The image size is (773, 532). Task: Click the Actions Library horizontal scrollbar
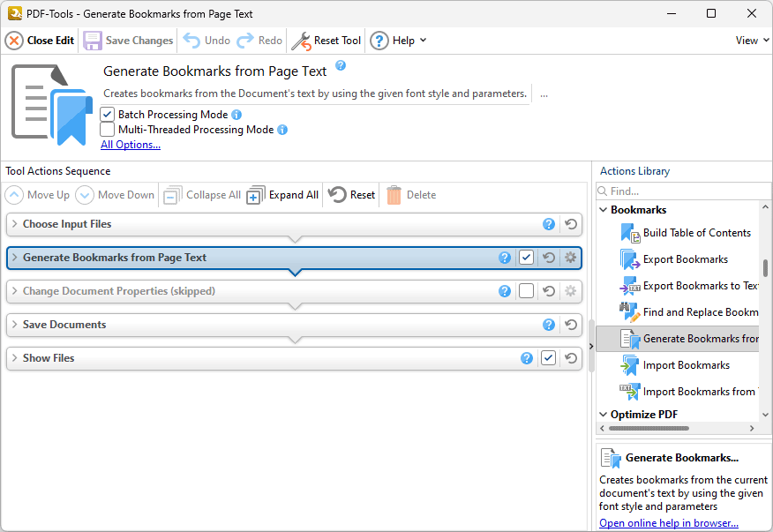(x=649, y=428)
